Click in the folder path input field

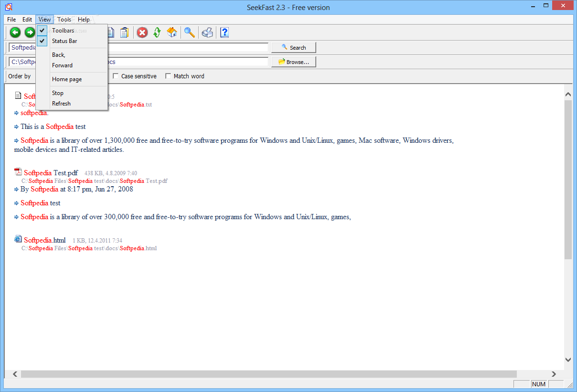pyautogui.click(x=139, y=62)
